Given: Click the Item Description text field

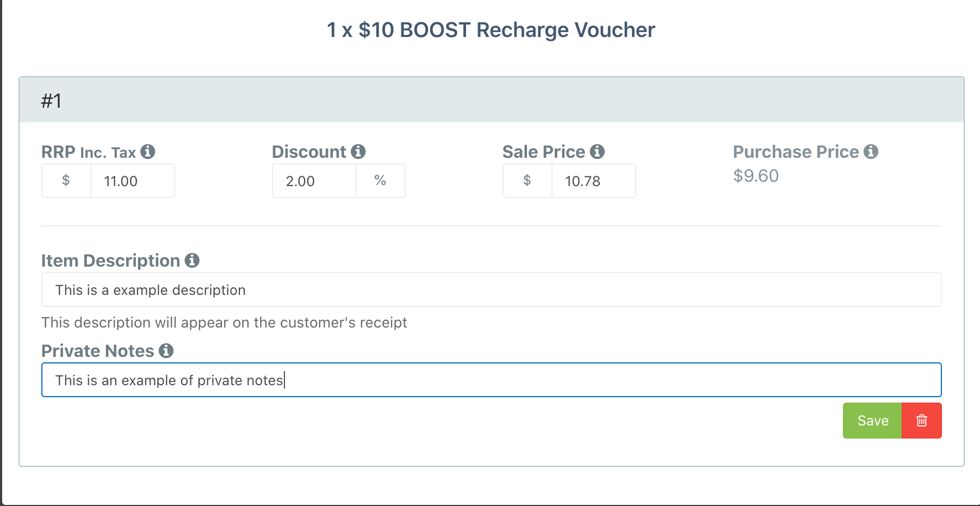Looking at the screenshot, I should pos(492,289).
